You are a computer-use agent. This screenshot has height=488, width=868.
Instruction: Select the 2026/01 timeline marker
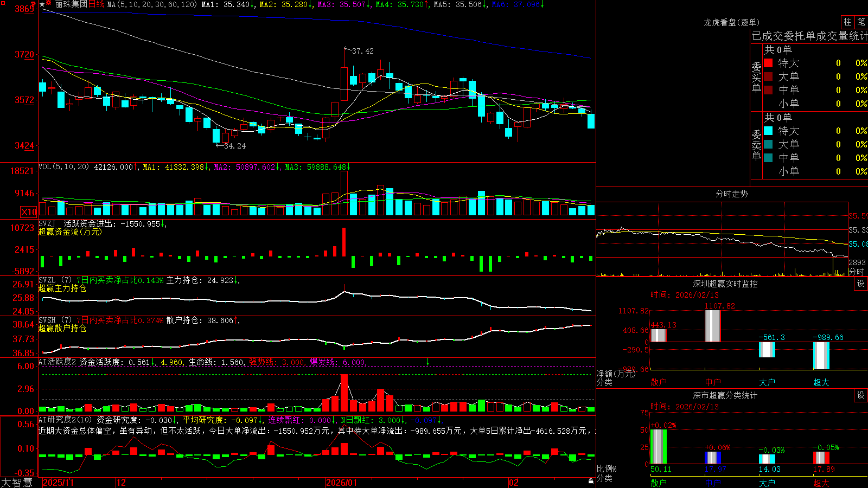(x=342, y=483)
